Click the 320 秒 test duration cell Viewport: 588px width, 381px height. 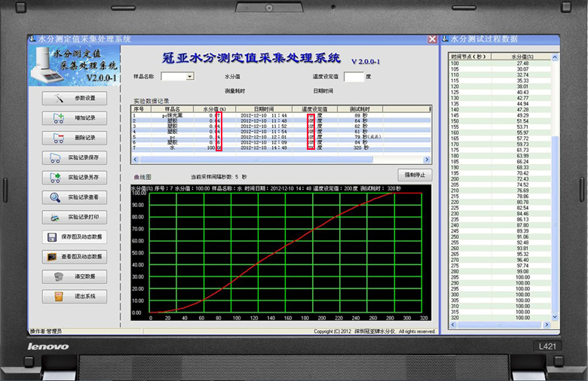pyautogui.click(x=361, y=148)
